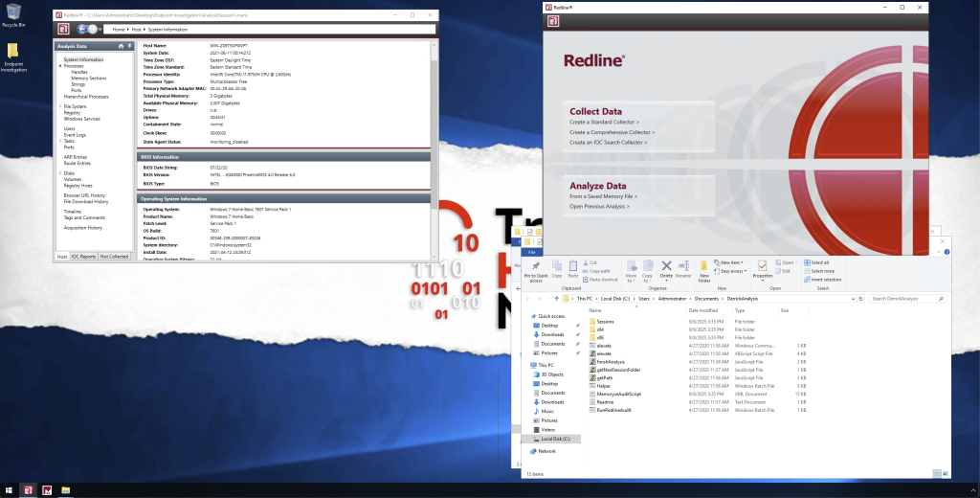980x498 pixels.
Task: Switch to the IOC Reports tab
Action: tap(83, 257)
